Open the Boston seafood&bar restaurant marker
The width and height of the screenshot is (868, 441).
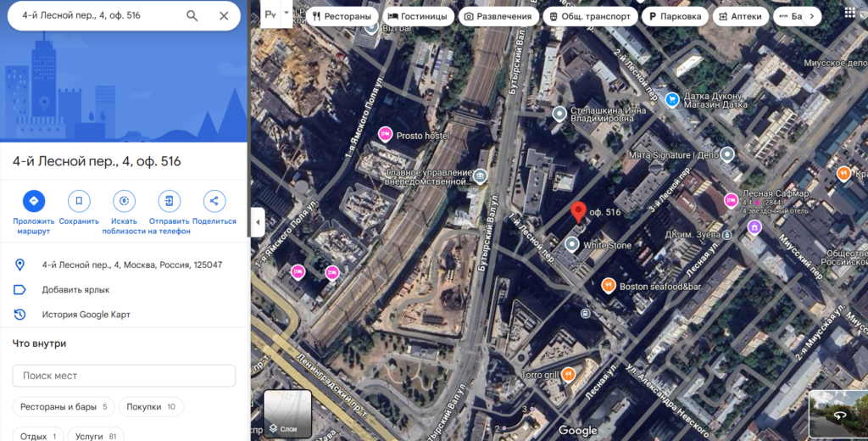point(608,286)
